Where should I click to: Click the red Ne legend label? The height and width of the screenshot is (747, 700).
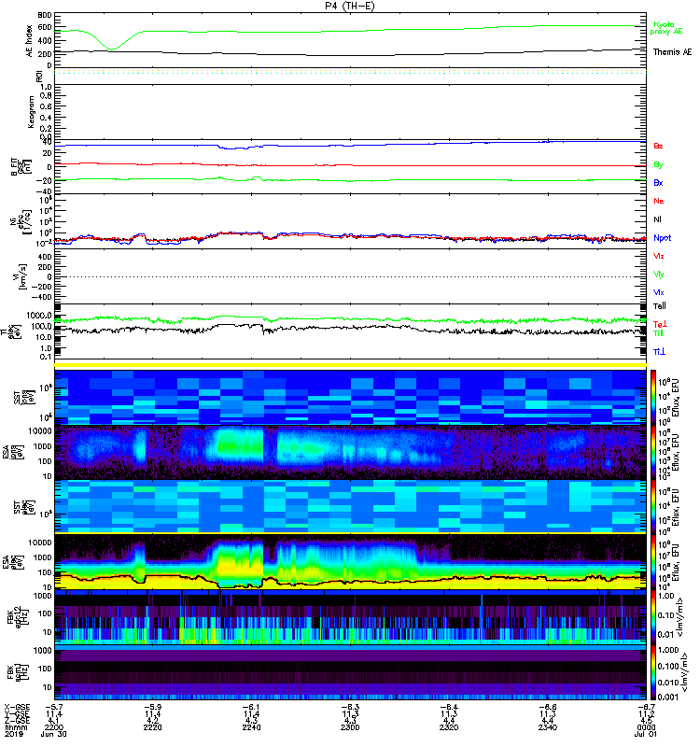tap(659, 201)
